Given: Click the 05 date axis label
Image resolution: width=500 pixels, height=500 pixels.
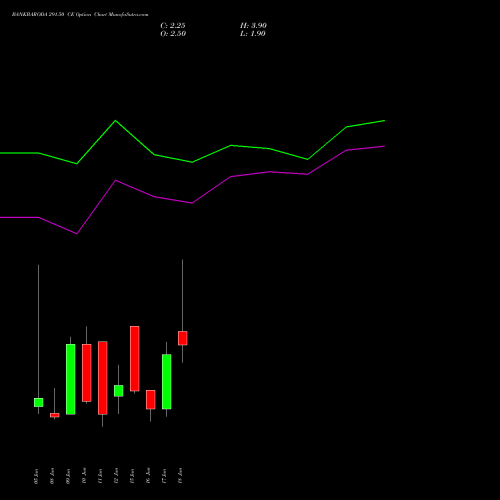Looking at the screenshot, I should click(36, 476).
